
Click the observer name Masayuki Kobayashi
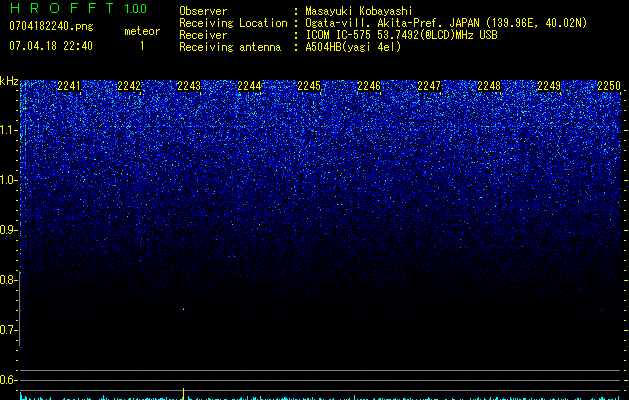(359, 11)
